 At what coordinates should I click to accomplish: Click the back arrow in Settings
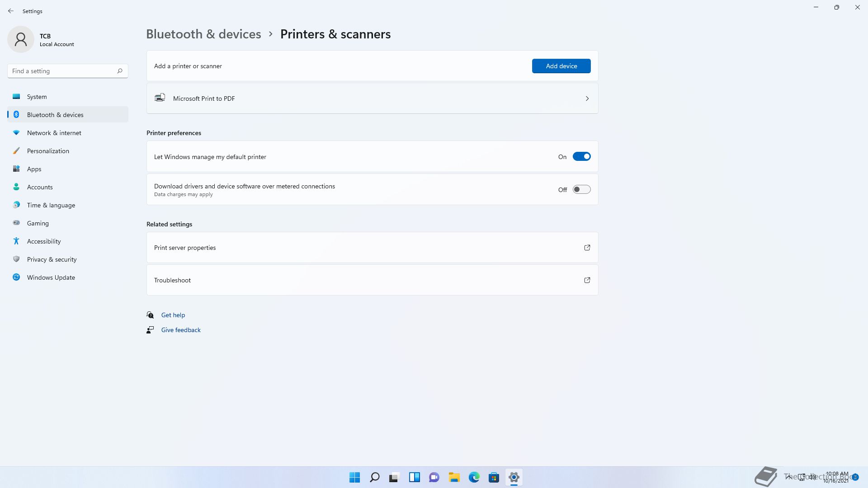[x=11, y=11]
